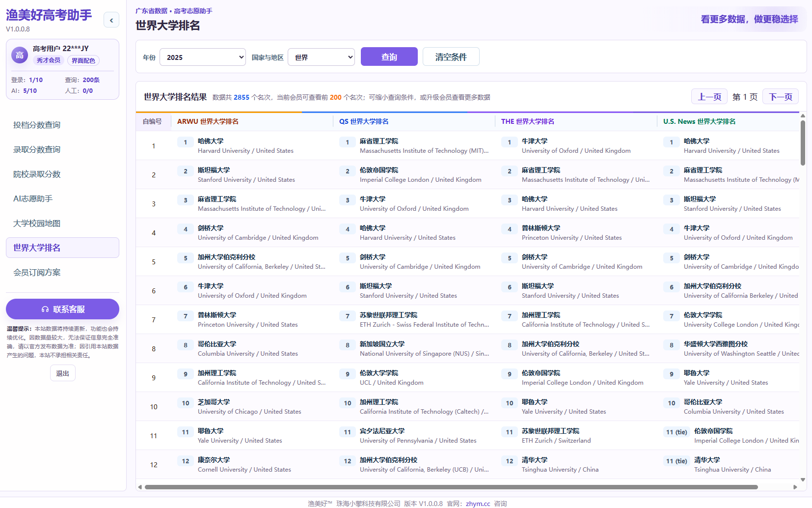This screenshot has height=508, width=812.
Task: Click the AI: 5/10 usage text
Action: [24, 90]
